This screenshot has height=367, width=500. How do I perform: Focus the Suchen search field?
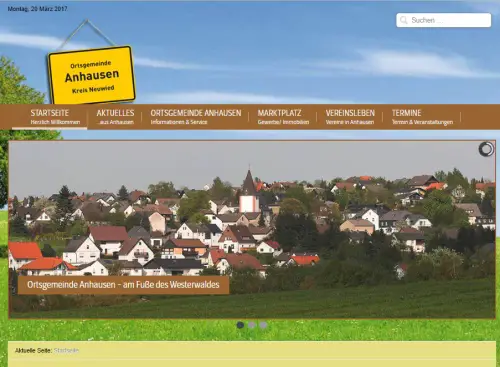click(x=444, y=20)
